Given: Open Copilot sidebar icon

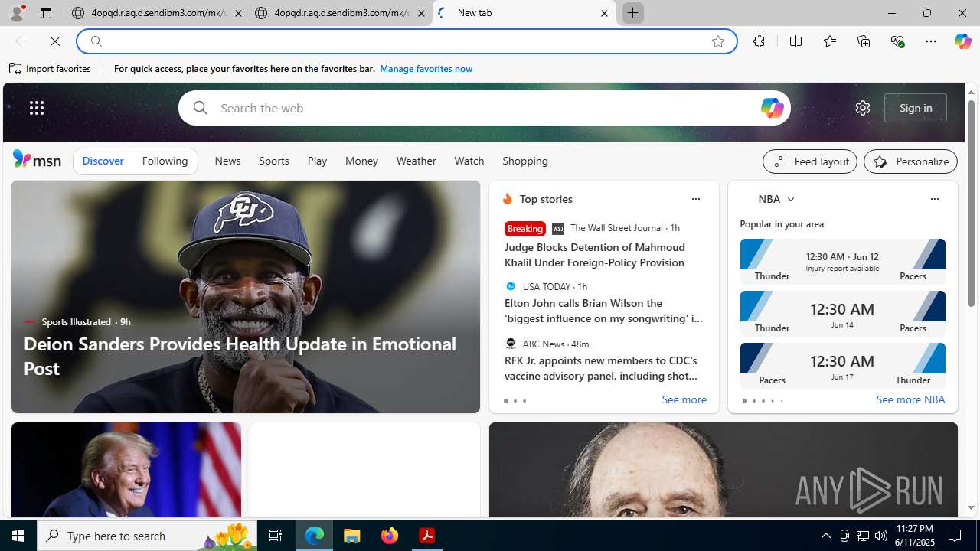Looking at the screenshot, I should tap(962, 41).
